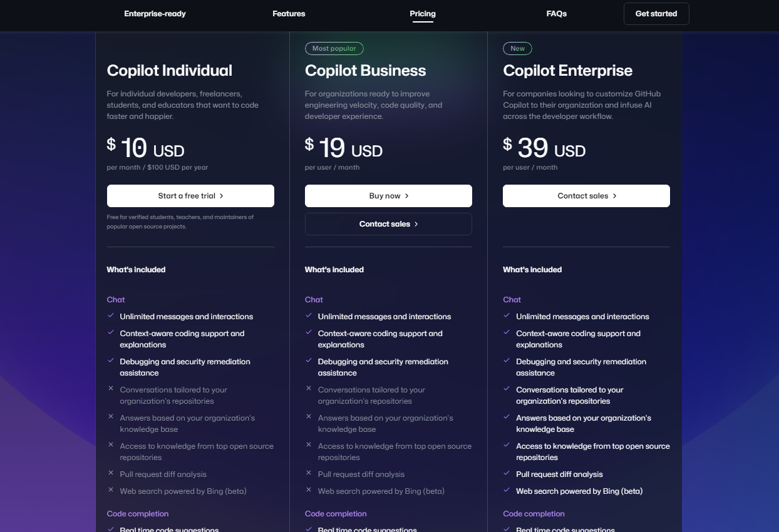
Task: Select the Pricing tab in navigation
Action: [423, 14]
